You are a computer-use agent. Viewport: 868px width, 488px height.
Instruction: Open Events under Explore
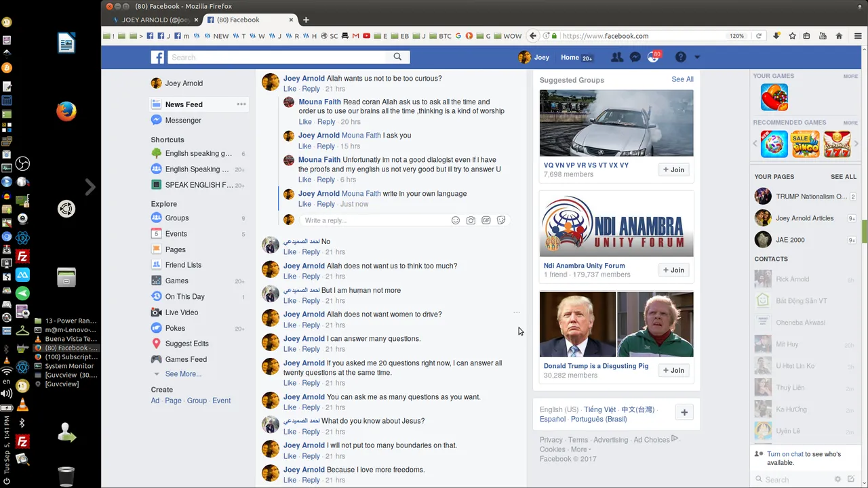coord(176,234)
